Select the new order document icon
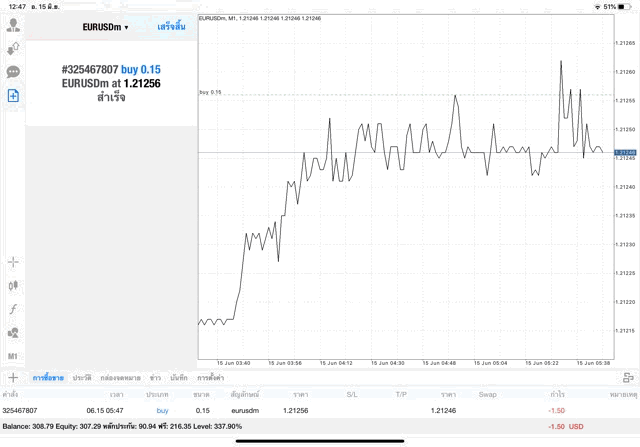Image resolution: width=640 pixels, height=447 pixels. (x=13, y=96)
